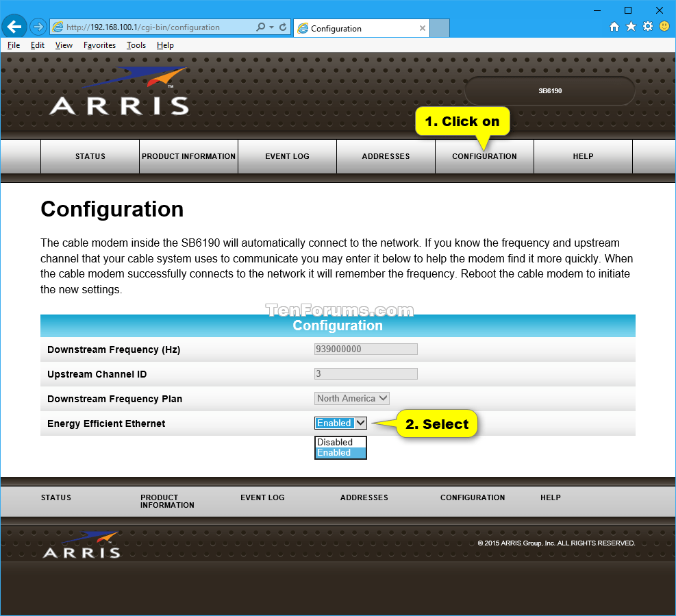Open the Home page icon
This screenshot has width=676, height=616.
(x=614, y=26)
